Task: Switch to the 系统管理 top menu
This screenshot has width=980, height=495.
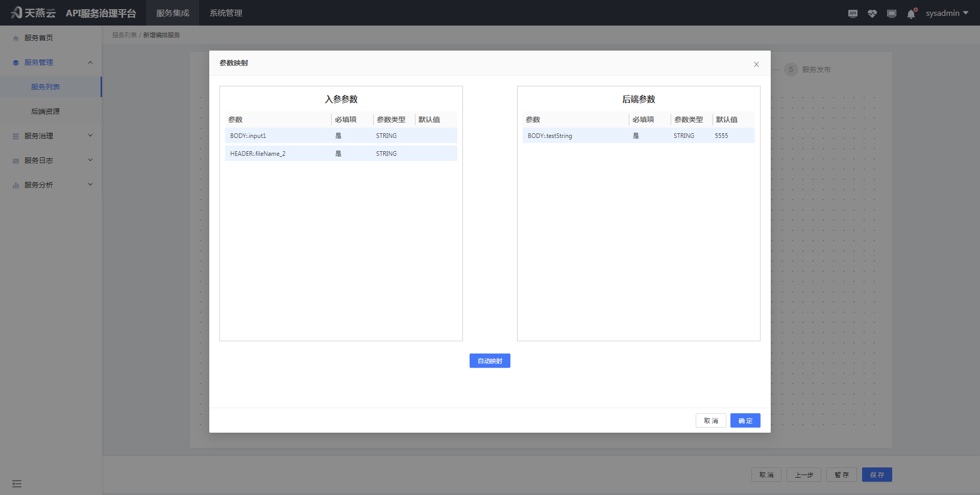Action: [226, 13]
